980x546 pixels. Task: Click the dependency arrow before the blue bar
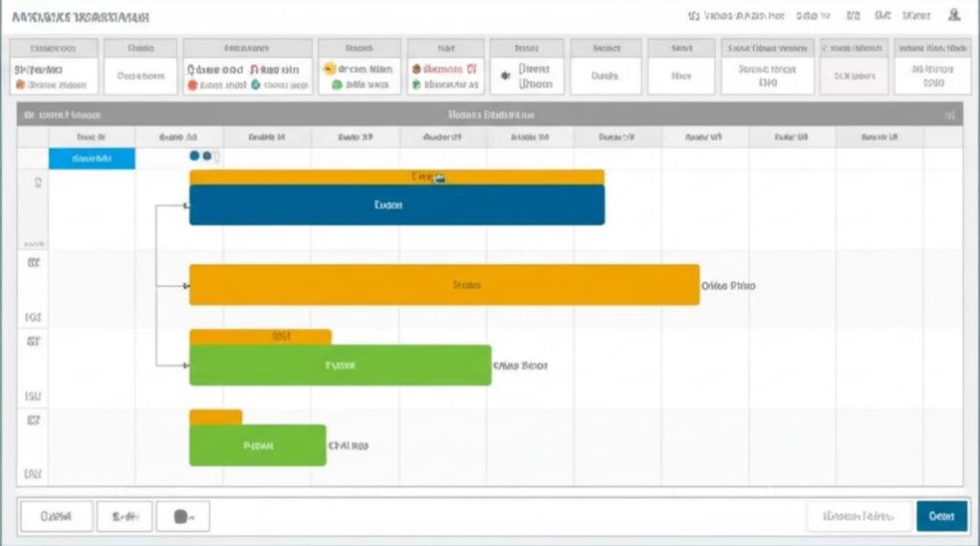184,206
